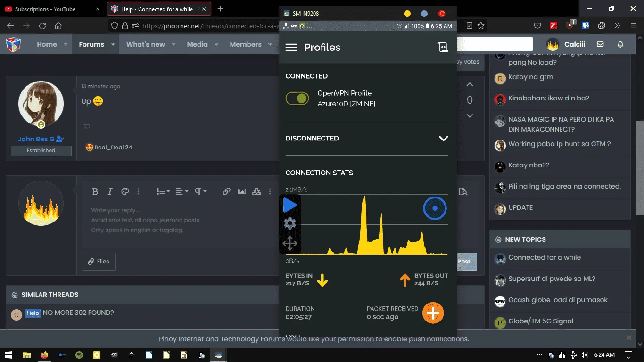This screenshot has width=644, height=362.
Task: Reload the page in browser
Action: pyautogui.click(x=42, y=26)
